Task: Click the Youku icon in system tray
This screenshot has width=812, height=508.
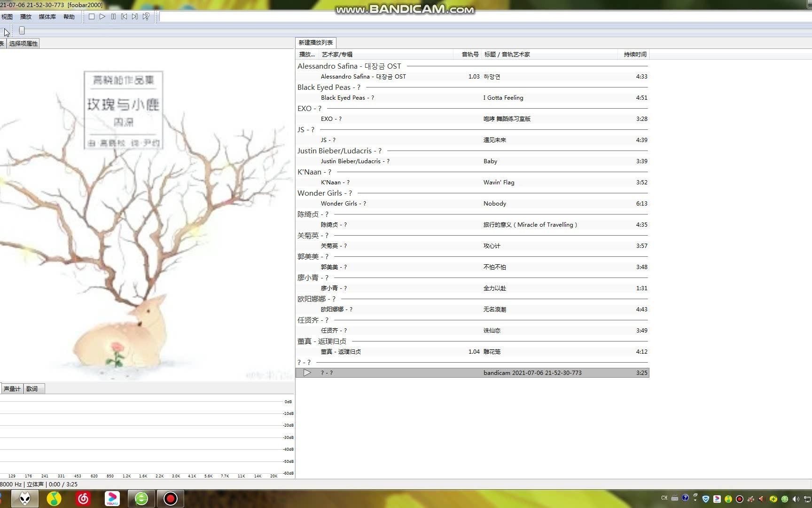Action: (x=717, y=499)
